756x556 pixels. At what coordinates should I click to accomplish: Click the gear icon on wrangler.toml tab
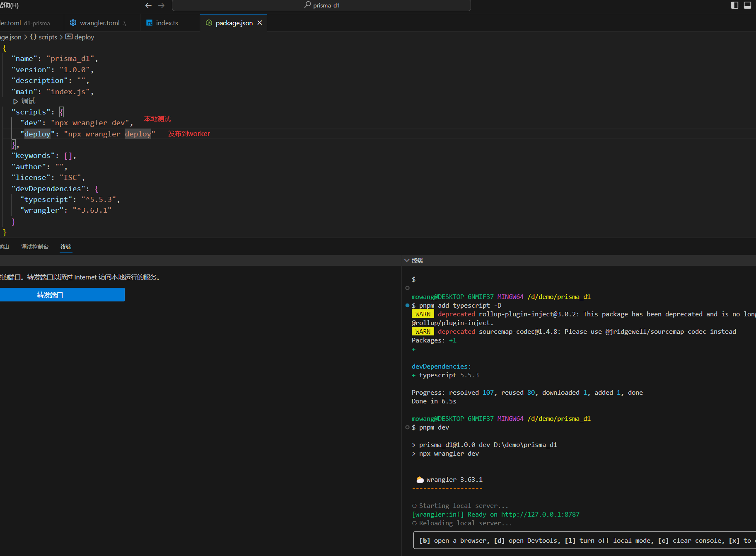coord(73,23)
